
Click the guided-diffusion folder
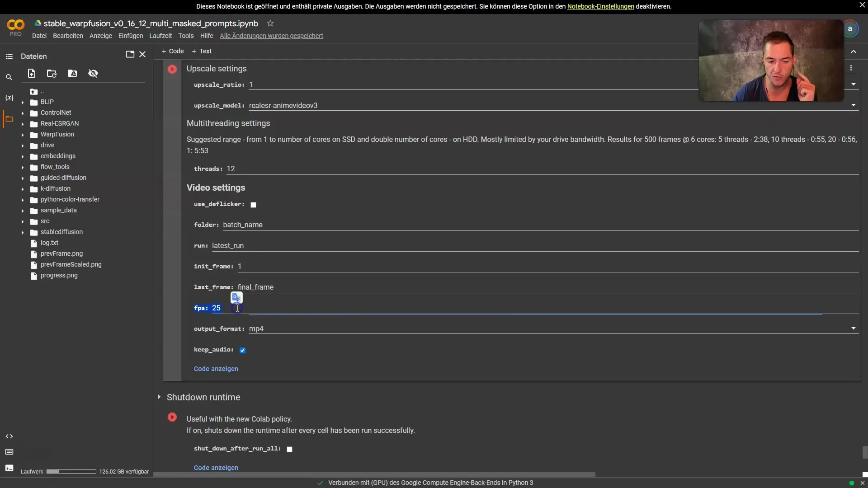(63, 178)
